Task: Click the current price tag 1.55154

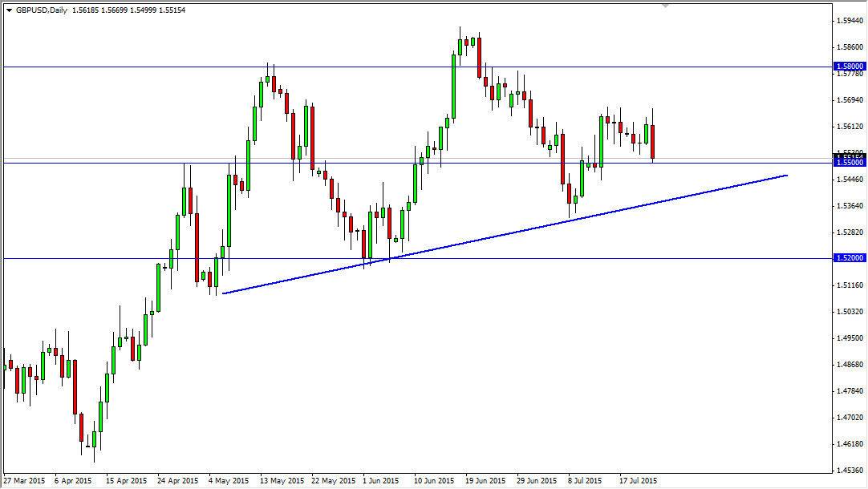Action: click(x=849, y=155)
